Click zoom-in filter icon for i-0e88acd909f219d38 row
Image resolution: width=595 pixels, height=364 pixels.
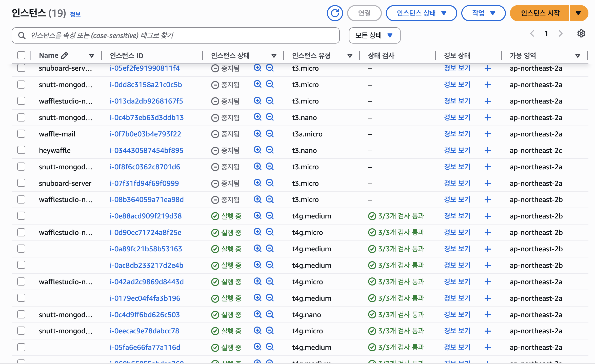(x=257, y=216)
